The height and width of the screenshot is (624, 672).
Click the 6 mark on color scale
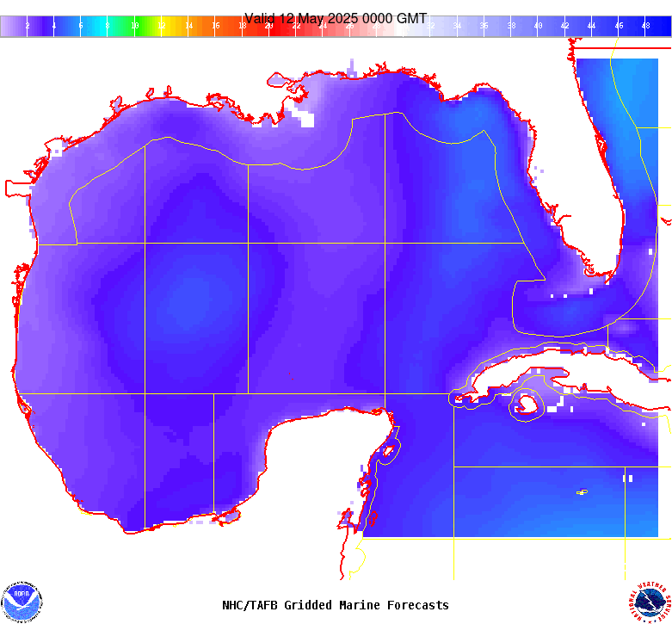[81, 26]
